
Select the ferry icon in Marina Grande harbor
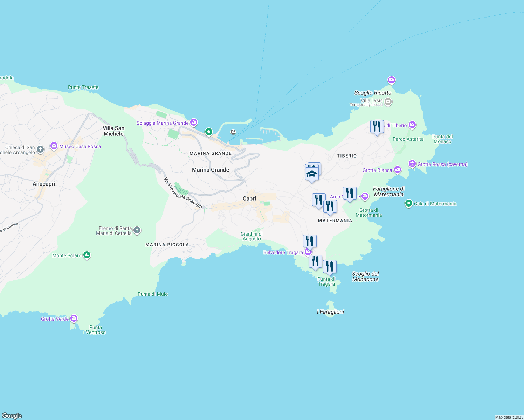(x=233, y=132)
